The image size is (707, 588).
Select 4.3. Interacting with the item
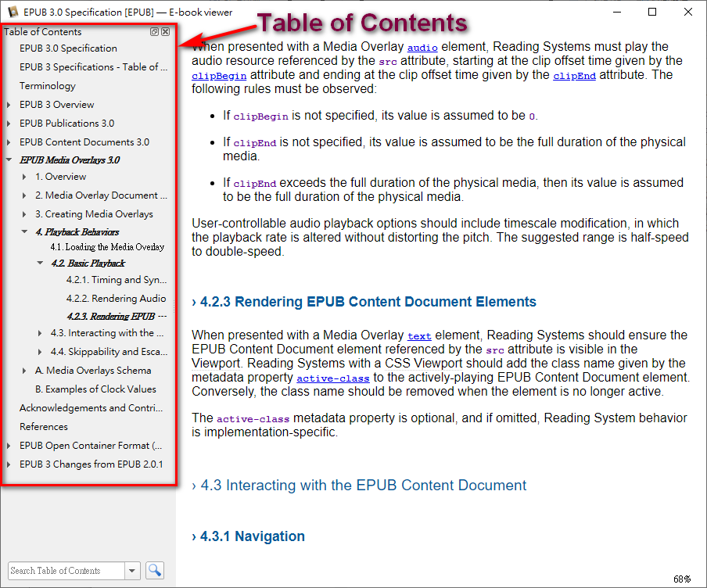(107, 333)
